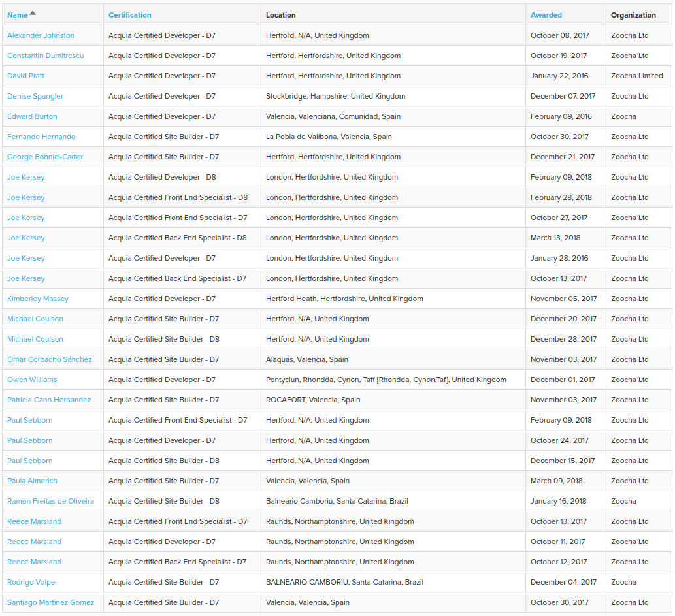Select the 'March 13, 2018' awarded date
The image size is (675, 616).
point(555,238)
